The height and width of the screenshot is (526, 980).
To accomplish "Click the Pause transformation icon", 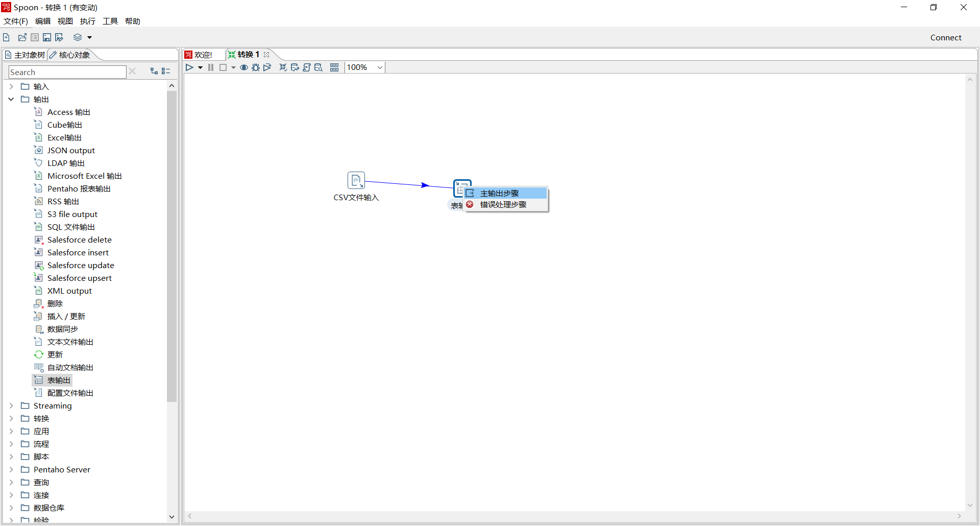I will pos(211,67).
